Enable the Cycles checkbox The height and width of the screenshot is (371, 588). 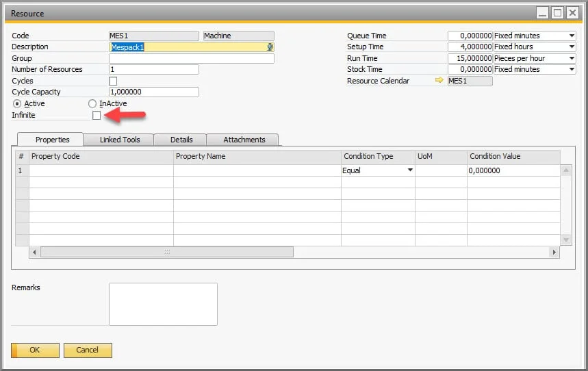click(x=113, y=81)
